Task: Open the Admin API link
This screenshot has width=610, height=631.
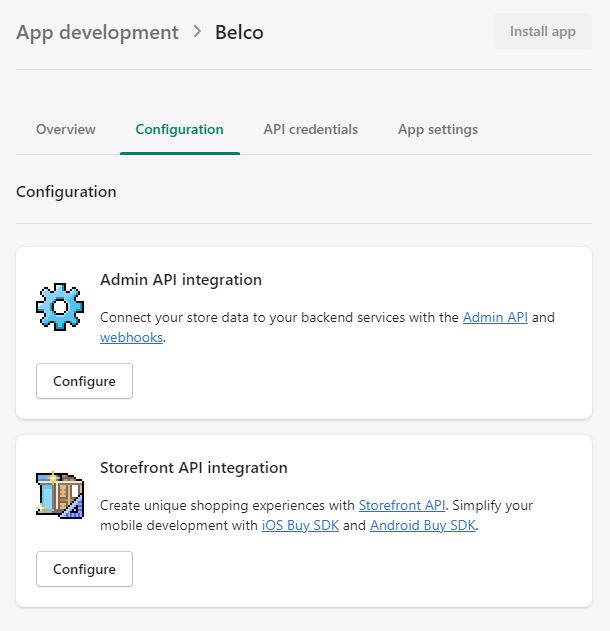Action: pos(495,317)
